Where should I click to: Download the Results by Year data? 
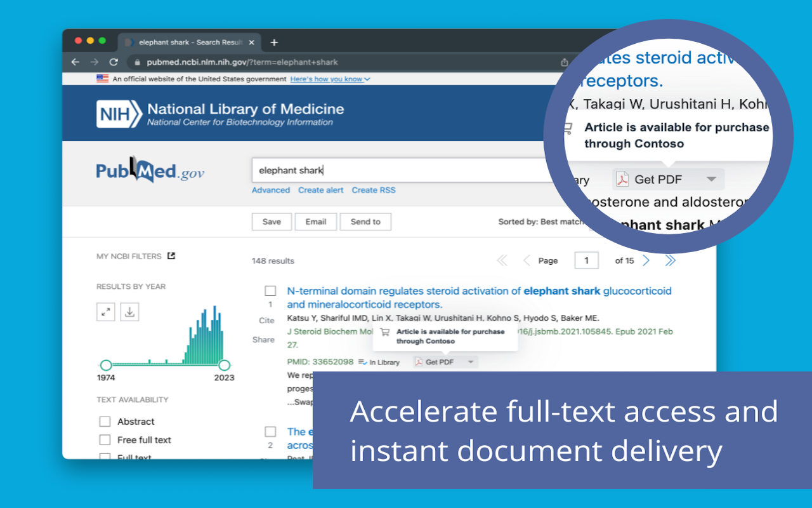coord(129,312)
